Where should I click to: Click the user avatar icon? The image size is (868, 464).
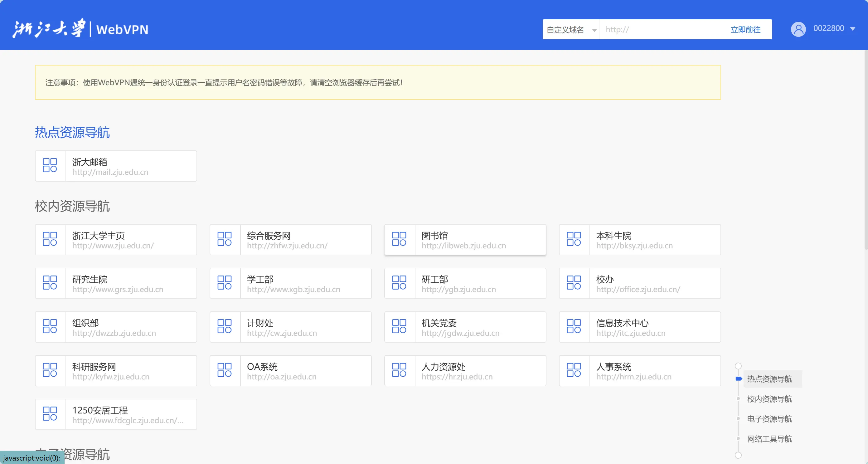coord(798,29)
